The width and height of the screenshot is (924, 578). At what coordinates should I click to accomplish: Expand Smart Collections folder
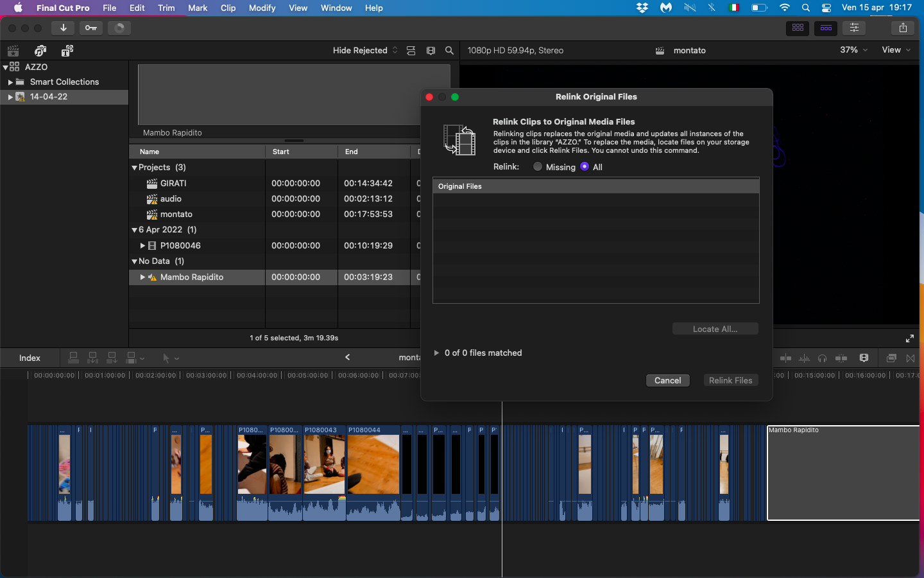click(x=10, y=82)
